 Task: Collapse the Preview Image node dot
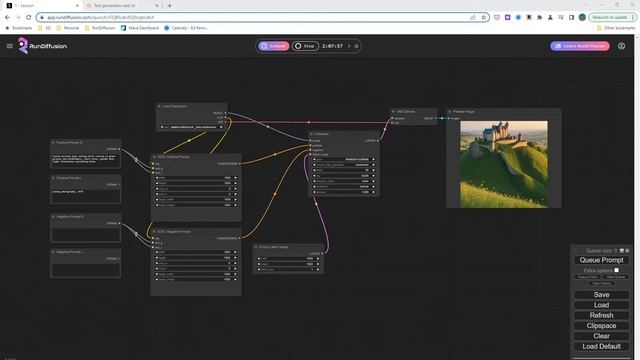tap(450, 111)
